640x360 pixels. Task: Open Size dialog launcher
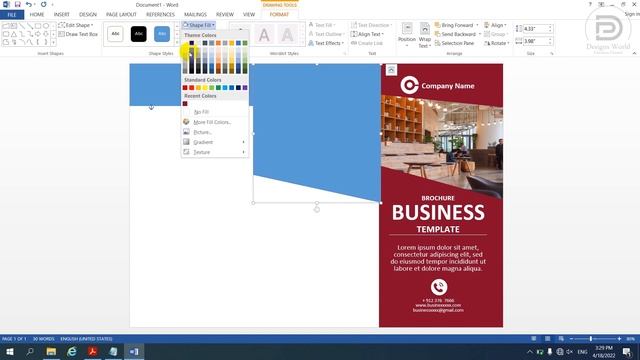pos(552,53)
